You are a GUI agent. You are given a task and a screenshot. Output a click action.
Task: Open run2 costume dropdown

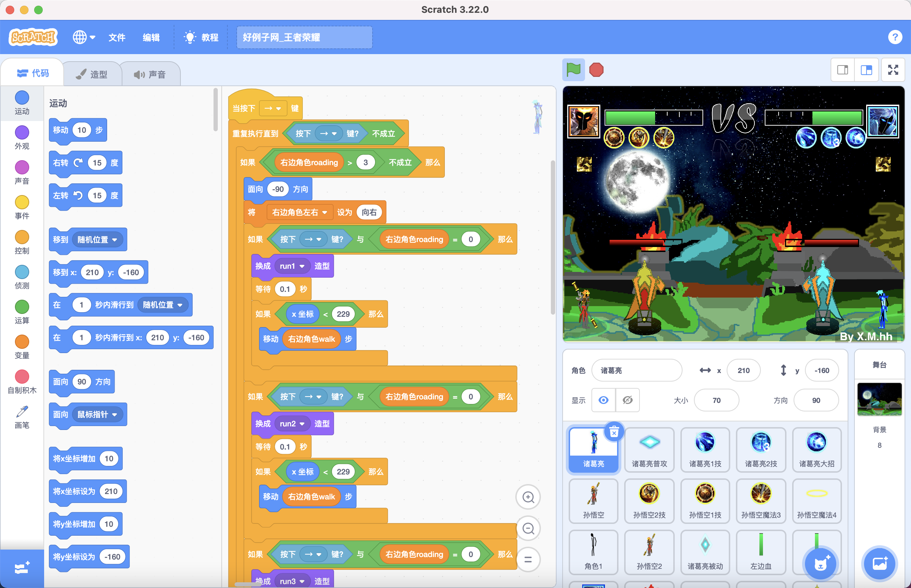tap(292, 424)
